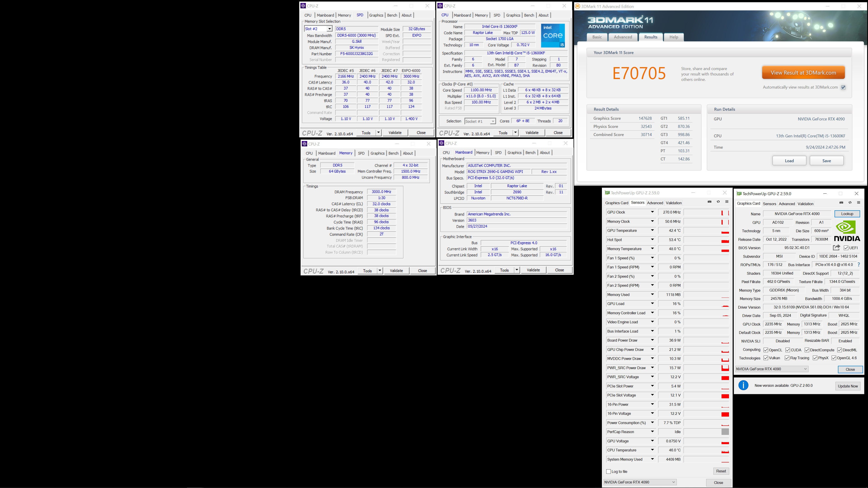The width and height of the screenshot is (868, 488).
Task: Click the GPU Clock sensor graph
Action: pyautogui.click(x=706, y=212)
